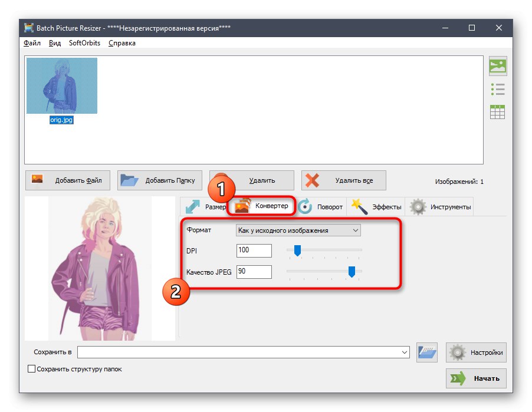The width and height of the screenshot is (532, 412).
Task: Click the large image preview
Action: click(100, 268)
